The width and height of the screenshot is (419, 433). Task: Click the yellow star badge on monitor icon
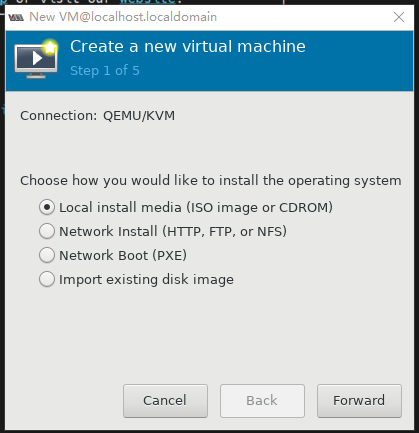tap(50, 47)
